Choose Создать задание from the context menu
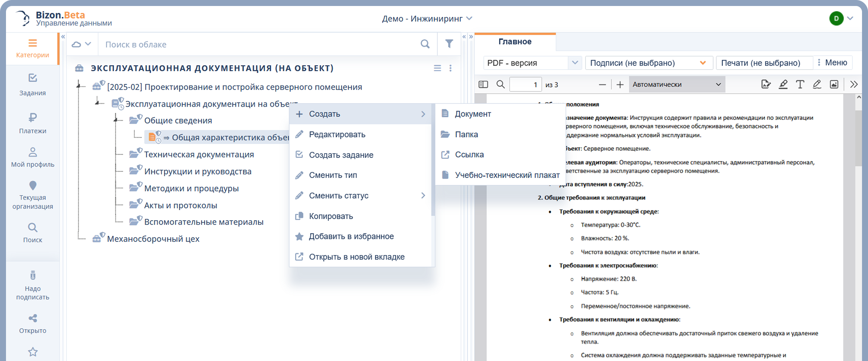The width and height of the screenshot is (868, 361). point(341,155)
